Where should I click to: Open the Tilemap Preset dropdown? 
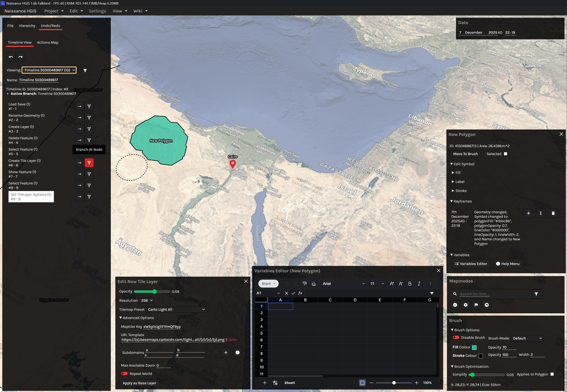coord(176,310)
